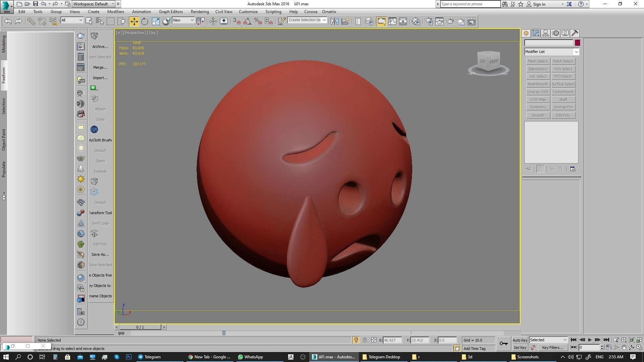Open the Graph Editors menu

pyautogui.click(x=171, y=11)
